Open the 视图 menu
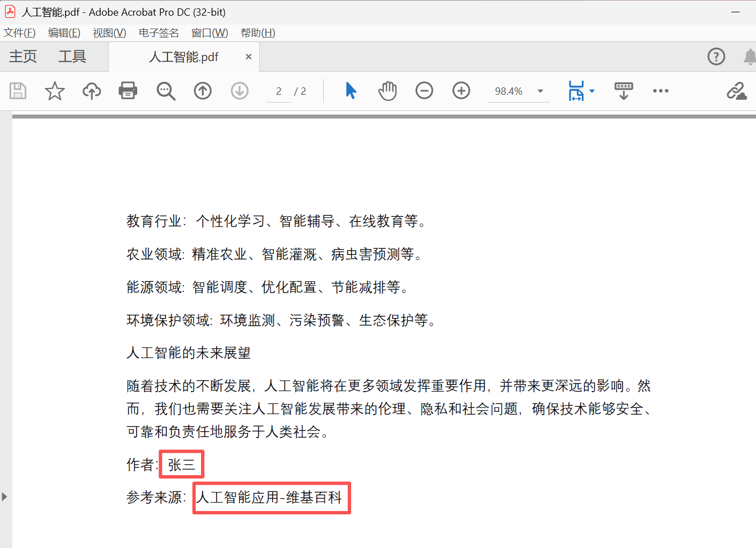 point(109,32)
